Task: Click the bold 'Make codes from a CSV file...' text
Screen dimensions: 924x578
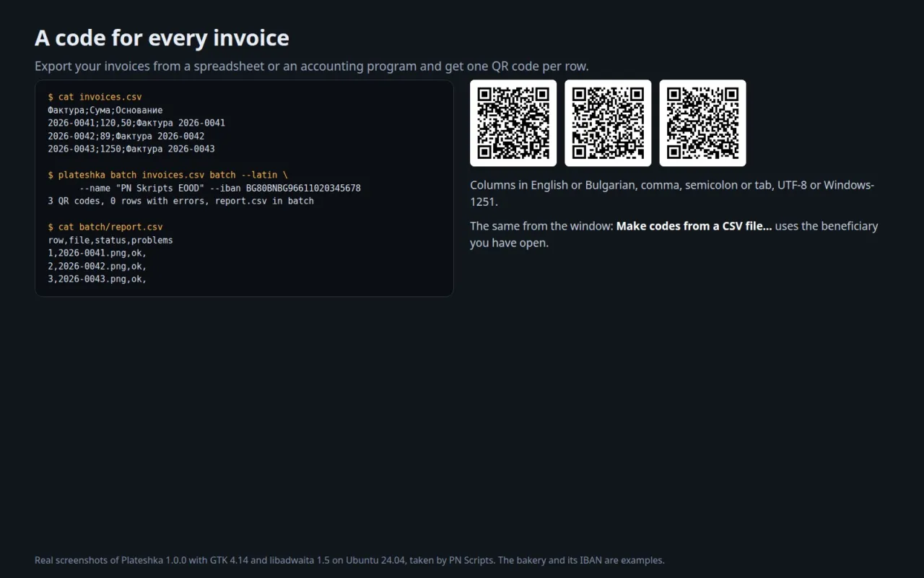Action: click(x=694, y=226)
